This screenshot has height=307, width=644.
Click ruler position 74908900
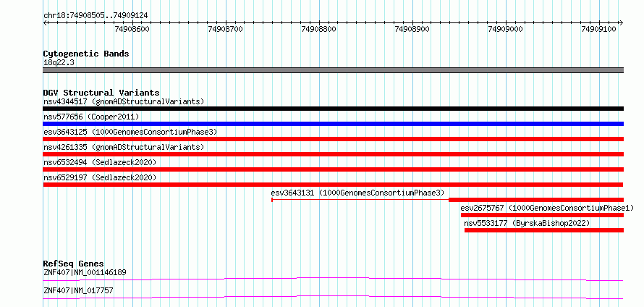click(412, 29)
